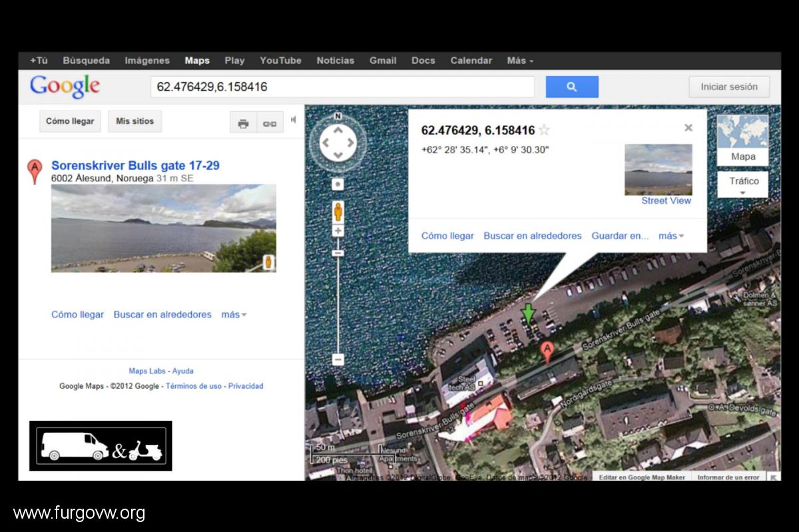Click the green arrow marker on the map
The height and width of the screenshot is (532, 799).
click(528, 313)
